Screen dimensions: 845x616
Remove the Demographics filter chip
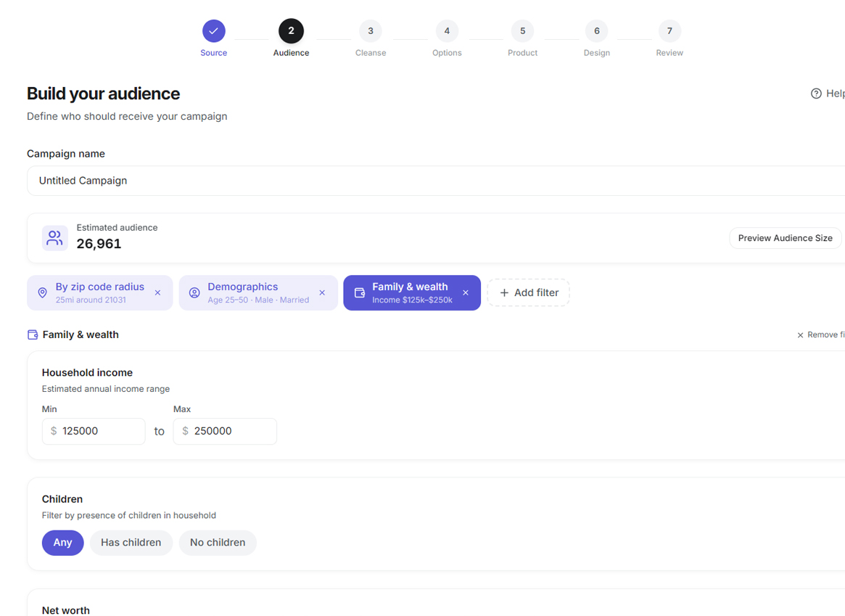click(x=322, y=292)
